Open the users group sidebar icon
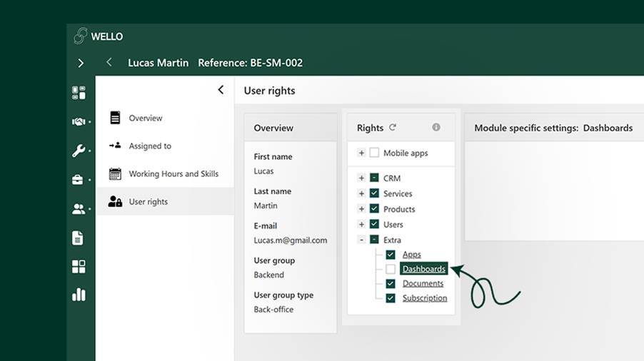The width and height of the screenshot is (644, 361). [x=79, y=209]
